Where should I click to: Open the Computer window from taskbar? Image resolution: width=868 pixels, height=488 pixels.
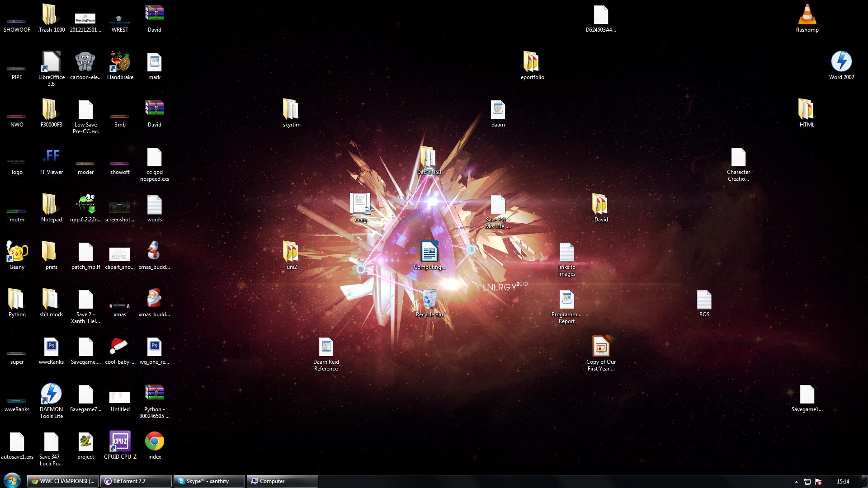[282, 481]
